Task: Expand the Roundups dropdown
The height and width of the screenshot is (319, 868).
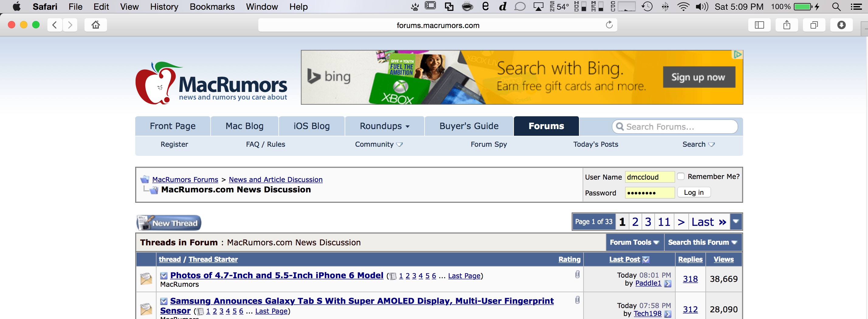Action: (x=384, y=126)
